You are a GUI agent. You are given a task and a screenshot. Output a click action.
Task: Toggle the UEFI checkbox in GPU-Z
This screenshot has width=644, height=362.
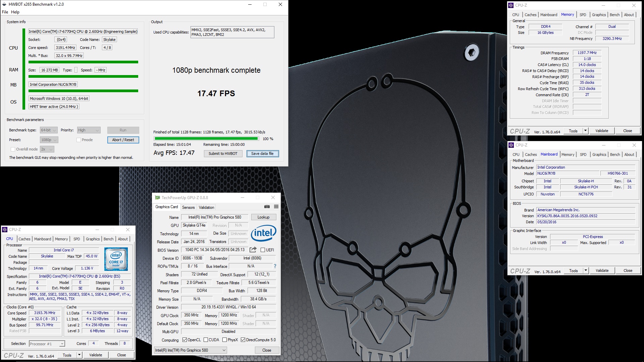[263, 250]
